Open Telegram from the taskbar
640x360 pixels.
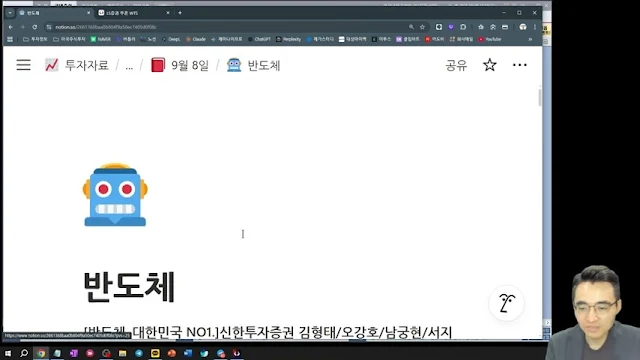[x=139, y=353]
